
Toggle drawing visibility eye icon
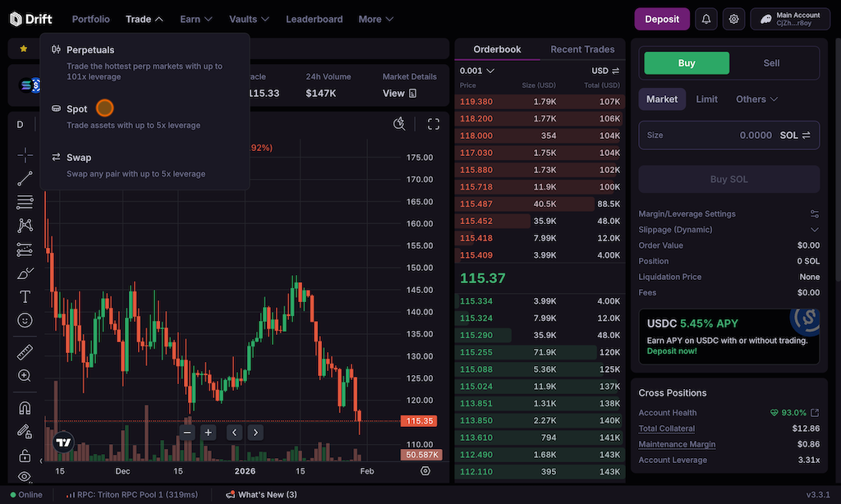(25, 477)
